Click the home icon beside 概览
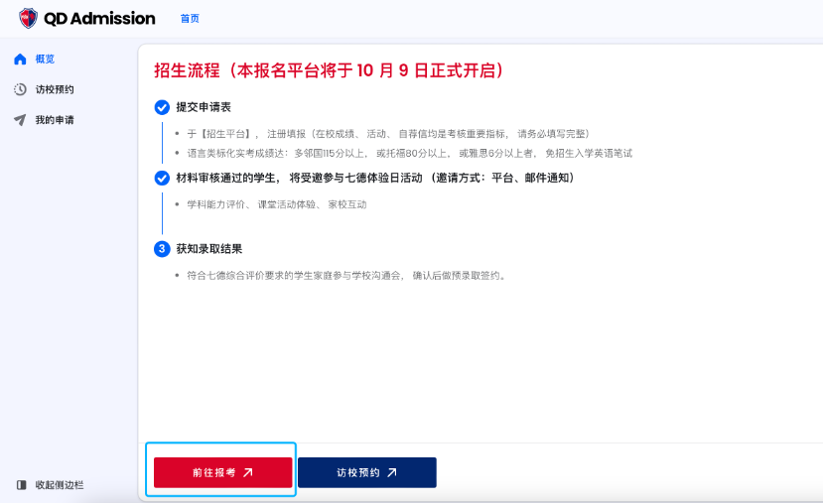Screen dimensions: 824x504 click(x=20, y=60)
